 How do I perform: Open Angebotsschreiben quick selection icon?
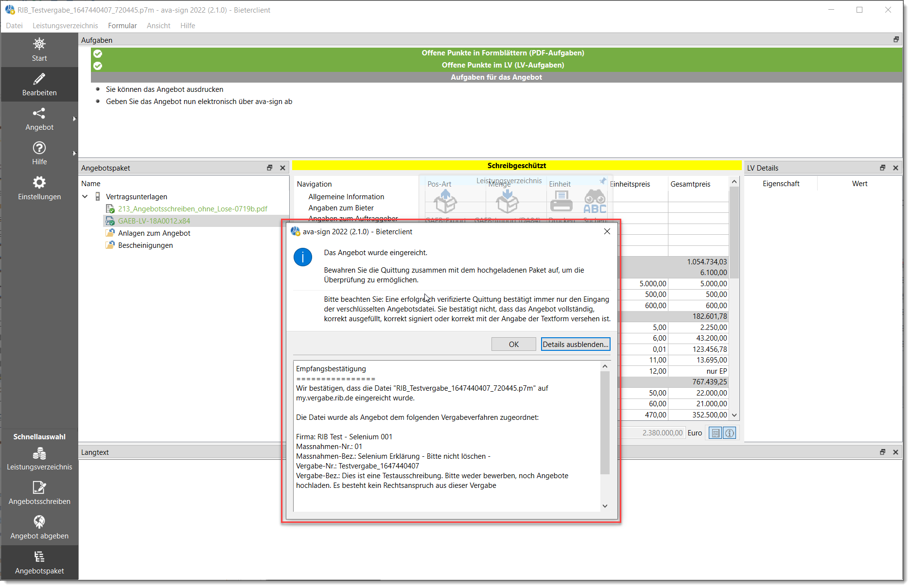pos(39,487)
